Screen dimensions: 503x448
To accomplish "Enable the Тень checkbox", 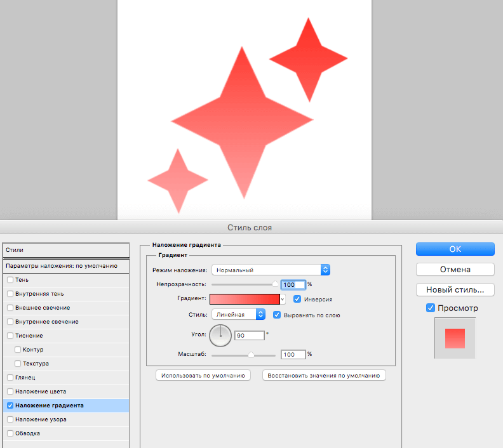I will [10, 280].
